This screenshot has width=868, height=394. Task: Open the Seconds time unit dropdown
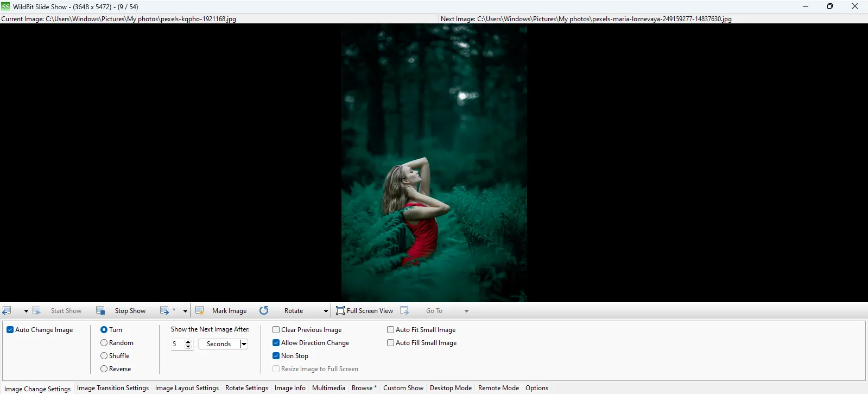244,344
